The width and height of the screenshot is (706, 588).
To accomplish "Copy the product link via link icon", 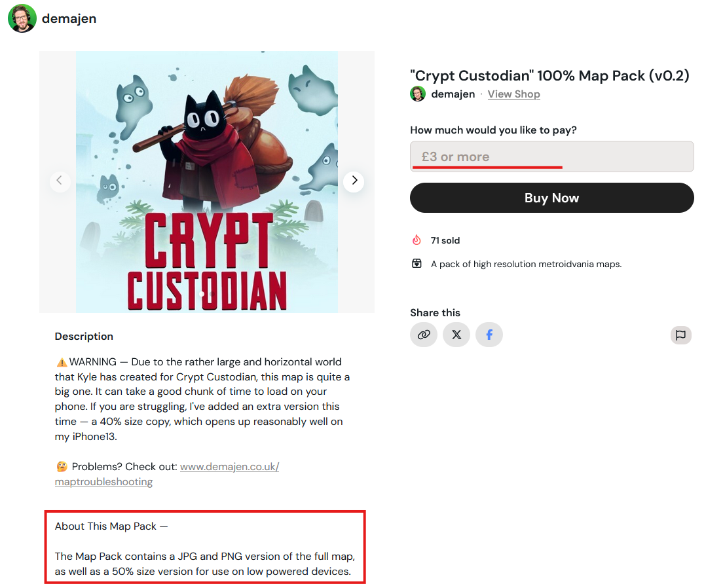I will click(x=424, y=335).
